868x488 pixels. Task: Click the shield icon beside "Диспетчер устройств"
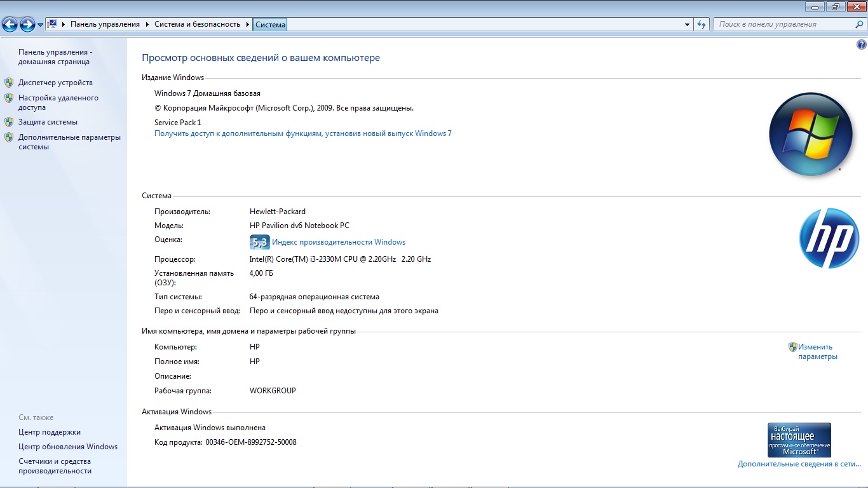point(9,83)
